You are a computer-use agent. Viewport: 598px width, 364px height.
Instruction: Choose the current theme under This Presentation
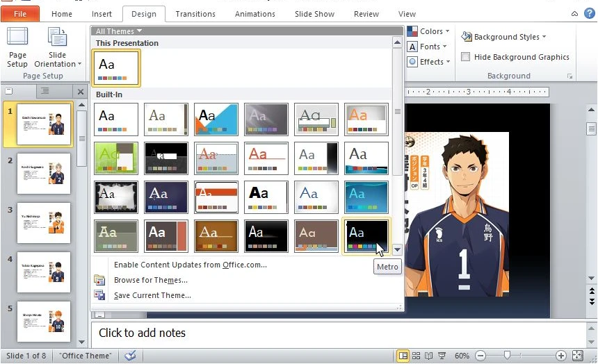[116, 68]
